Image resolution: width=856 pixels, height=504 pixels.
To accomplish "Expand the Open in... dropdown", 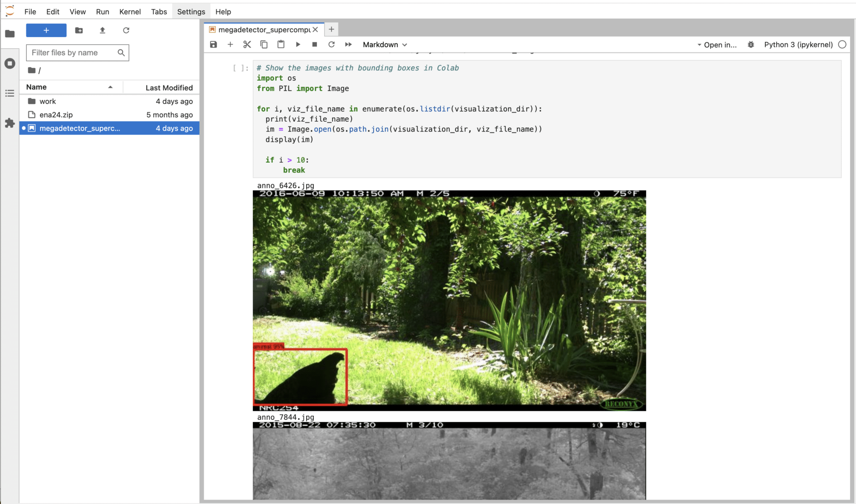I will click(717, 45).
